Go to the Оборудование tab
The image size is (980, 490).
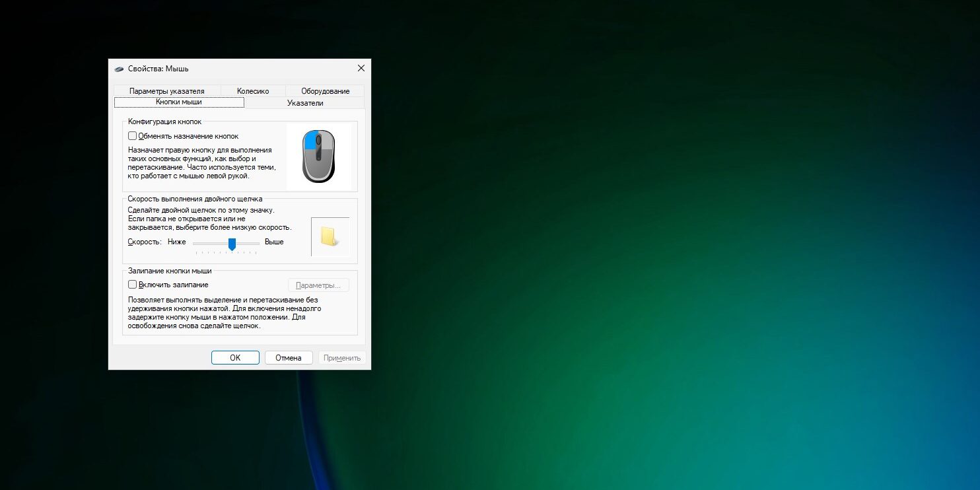(325, 91)
